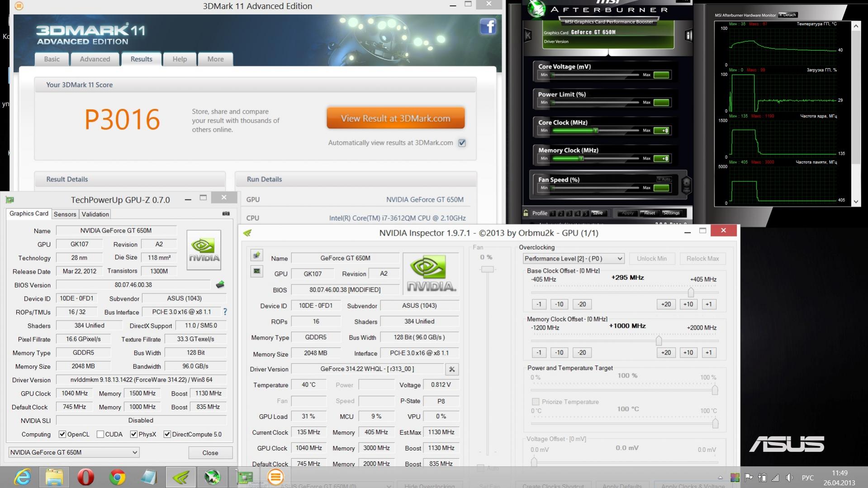
Task: Toggle the DirectCompute 5.0 checkbox
Action: click(167, 434)
